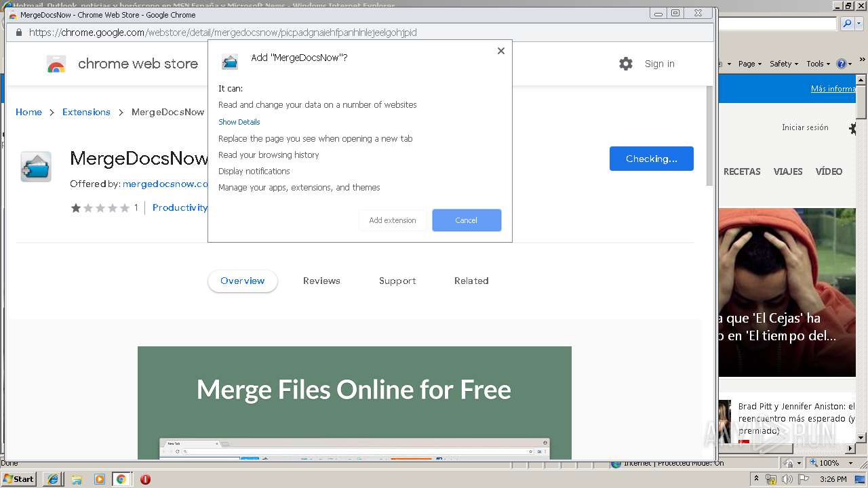
Task: Sign in to Chrome Web Store
Action: point(660,64)
